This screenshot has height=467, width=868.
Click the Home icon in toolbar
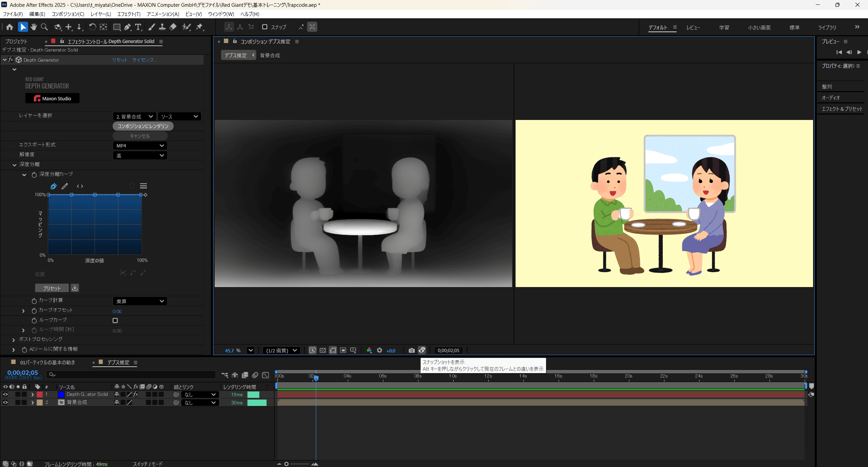click(9, 27)
